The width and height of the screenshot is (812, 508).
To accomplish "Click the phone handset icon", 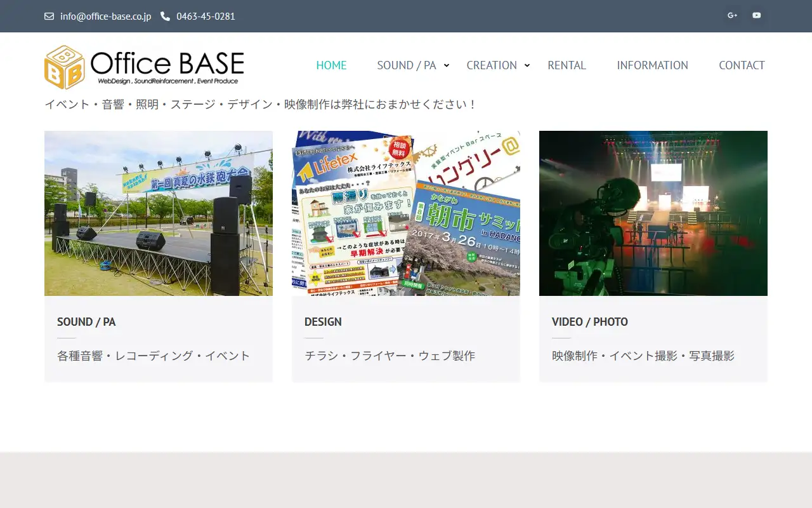I will pos(165,17).
